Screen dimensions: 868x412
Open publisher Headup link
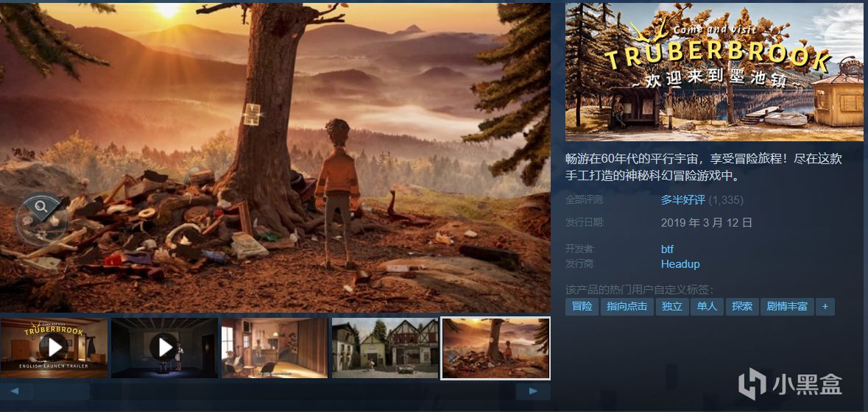point(680,264)
